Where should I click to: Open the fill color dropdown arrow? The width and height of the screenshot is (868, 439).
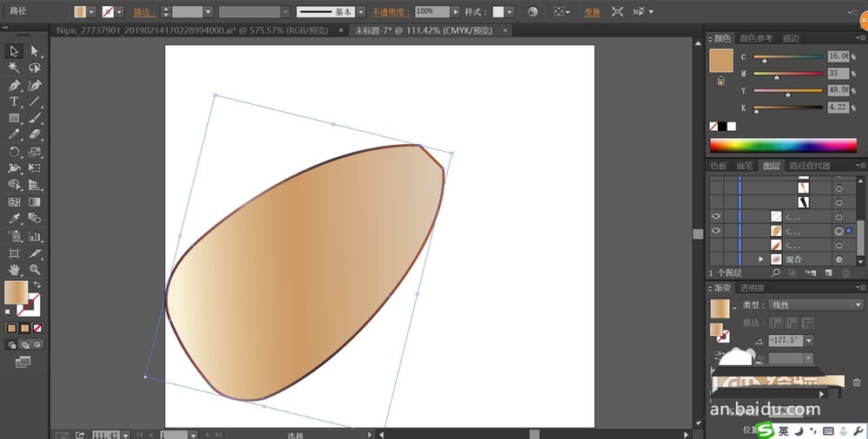click(92, 11)
